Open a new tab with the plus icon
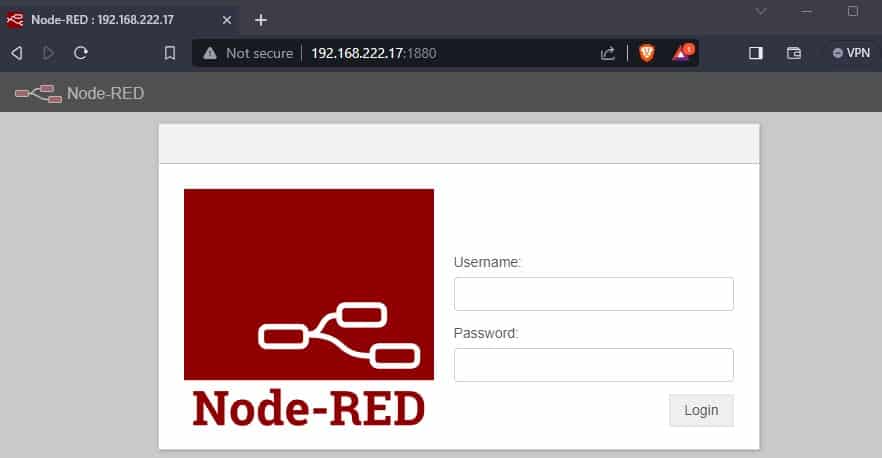 260,20
